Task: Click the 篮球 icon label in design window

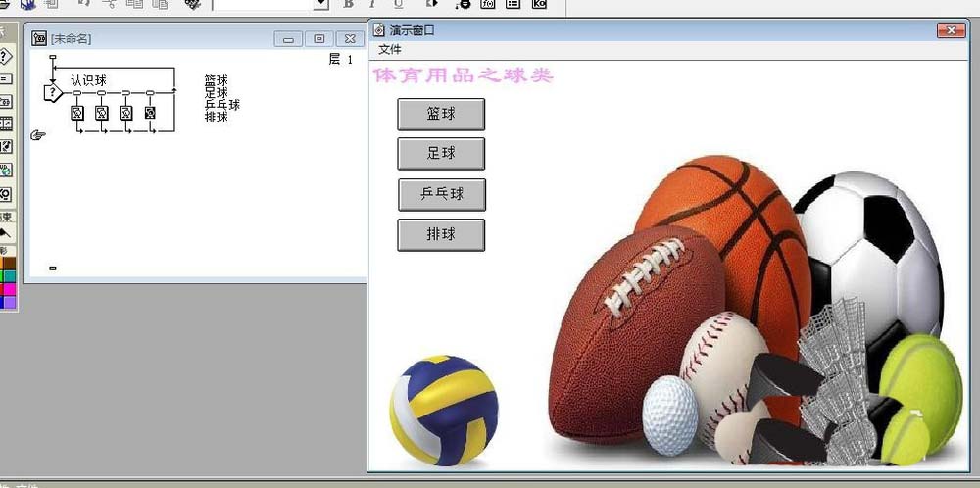Action: (217, 80)
